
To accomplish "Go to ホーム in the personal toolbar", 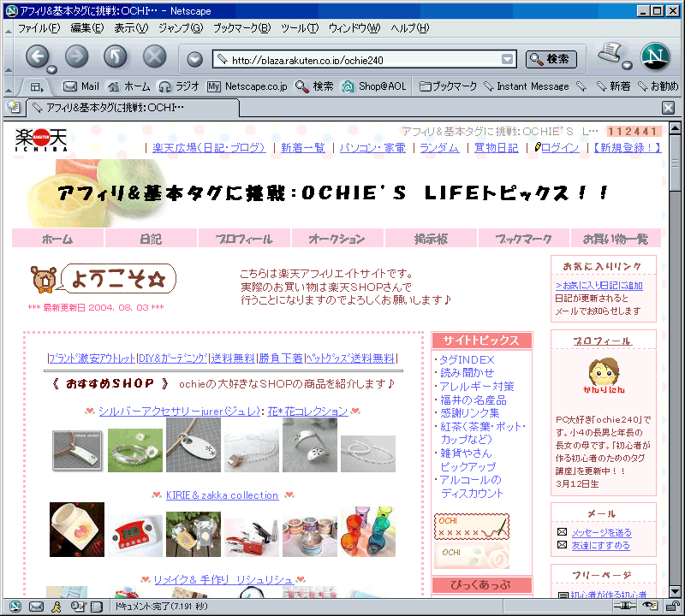I will 129,86.
